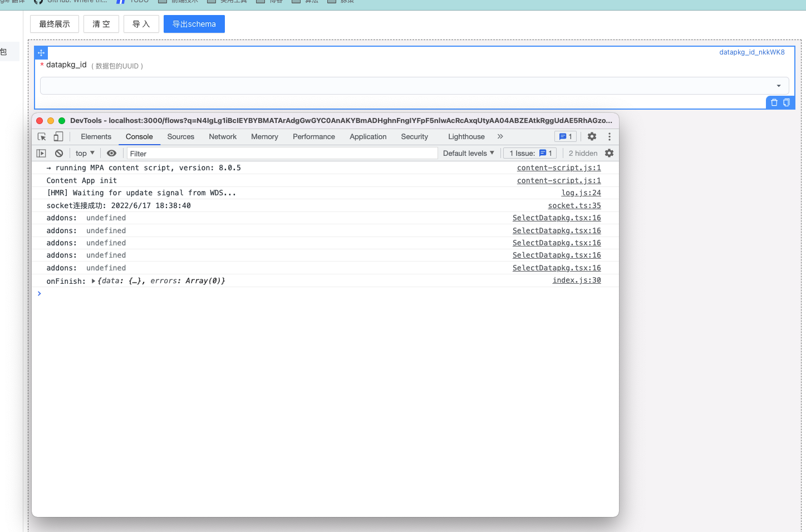Delete the datapkg_id field via trash icon

click(774, 102)
